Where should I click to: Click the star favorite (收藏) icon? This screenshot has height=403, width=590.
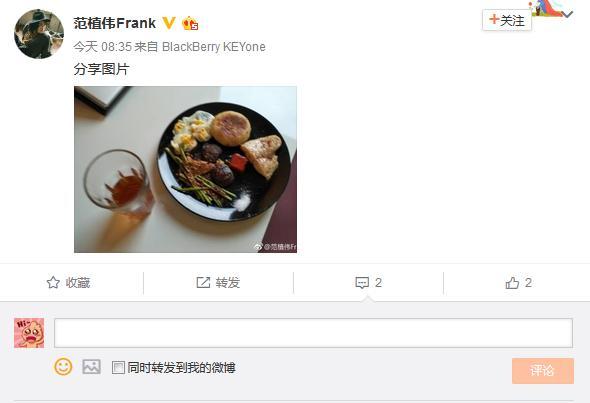[x=53, y=283]
